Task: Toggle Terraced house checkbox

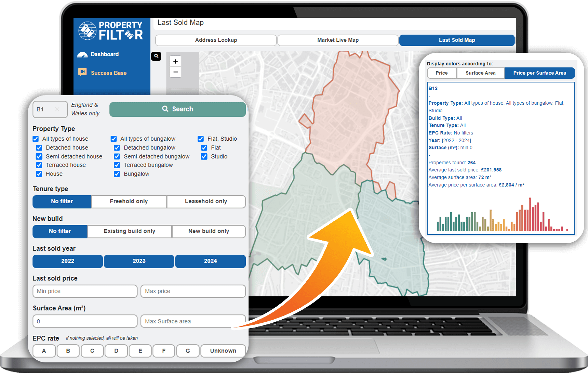Action: pyautogui.click(x=39, y=165)
